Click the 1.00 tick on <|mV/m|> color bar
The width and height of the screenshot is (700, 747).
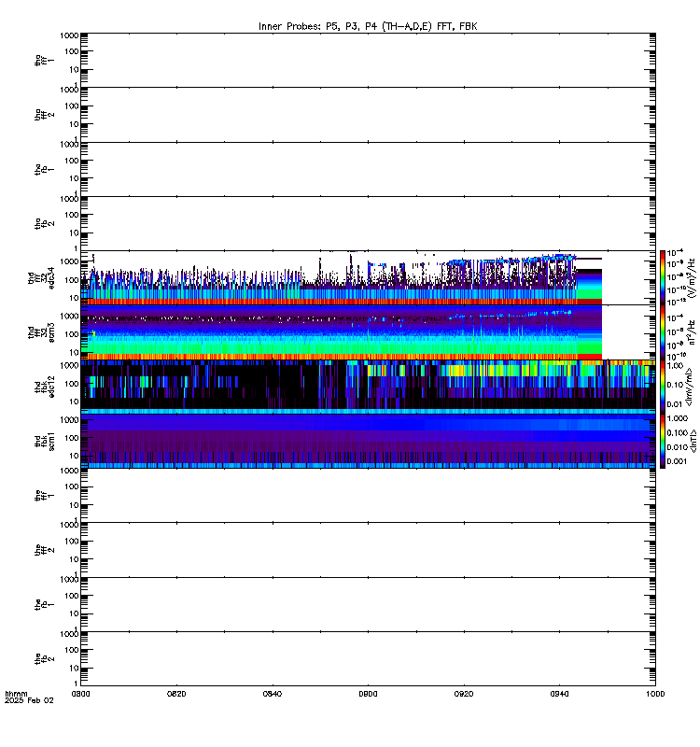point(675,365)
